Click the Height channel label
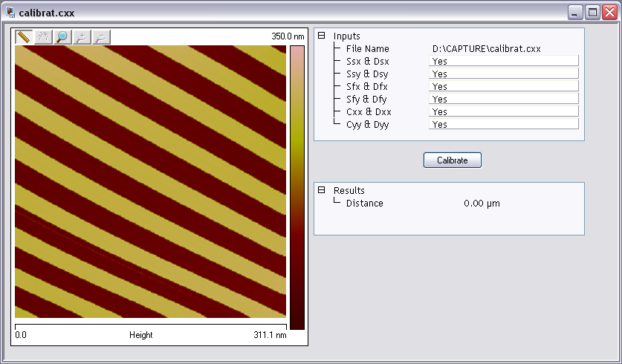This screenshot has width=622, height=364. [x=140, y=335]
